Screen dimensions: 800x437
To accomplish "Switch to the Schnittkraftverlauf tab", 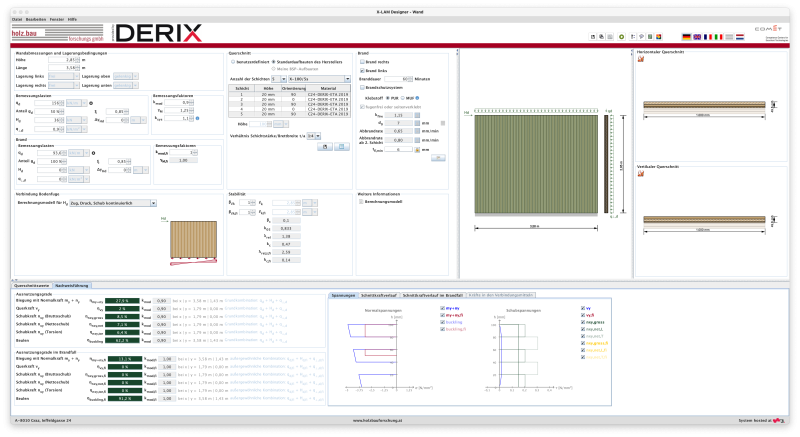I will [x=379, y=295].
